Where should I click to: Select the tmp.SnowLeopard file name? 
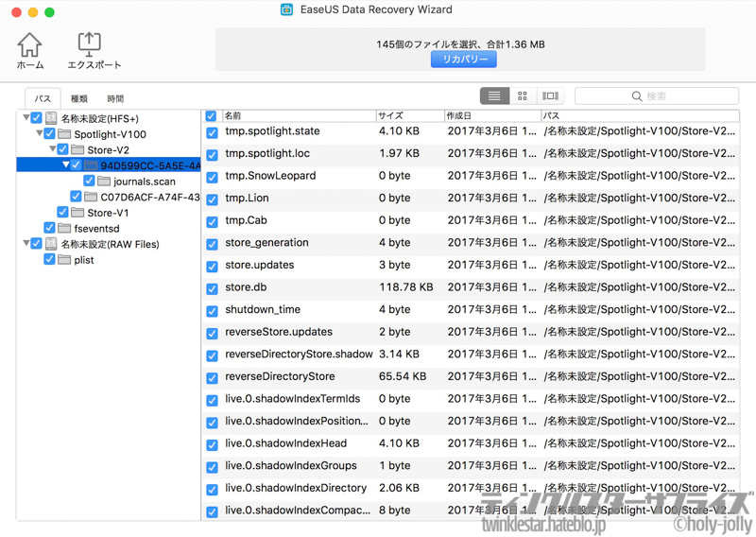coord(270,176)
